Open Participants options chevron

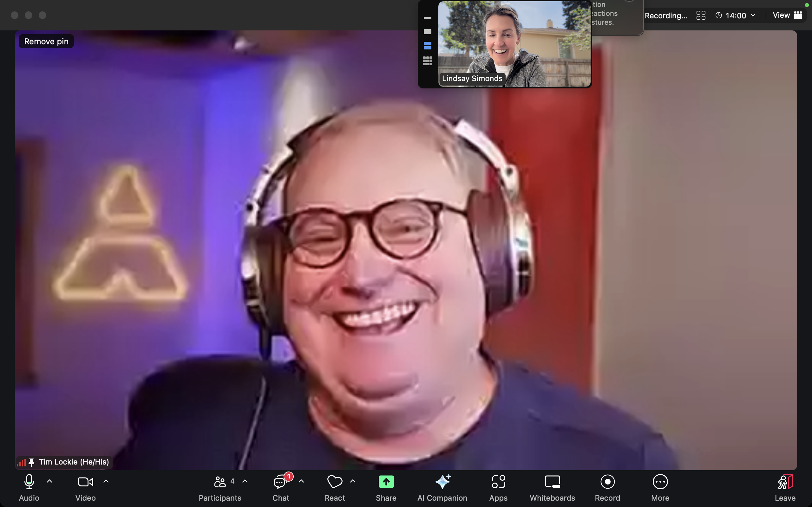coord(245,482)
